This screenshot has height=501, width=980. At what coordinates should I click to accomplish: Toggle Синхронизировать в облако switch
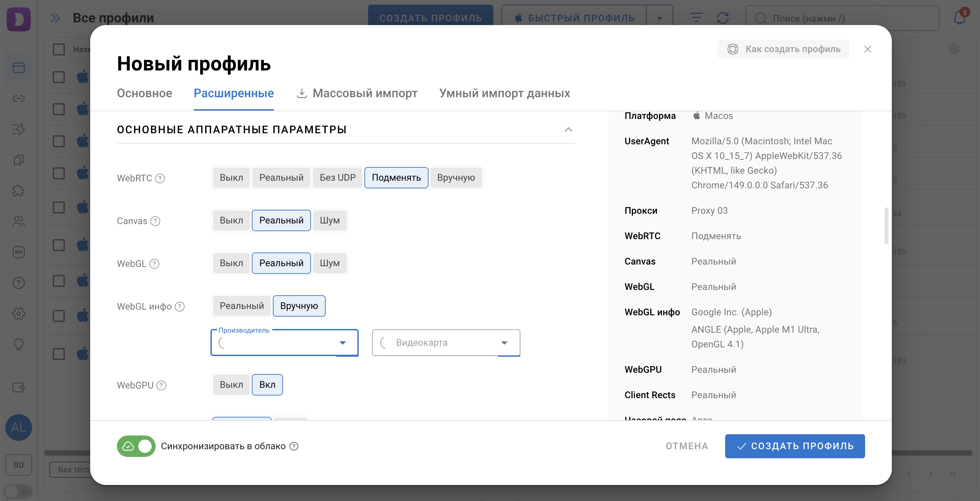coord(136,446)
